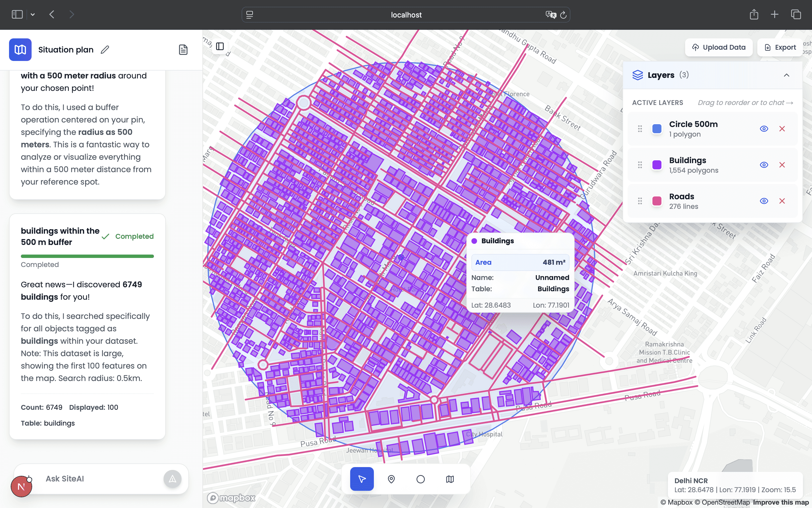
Task: Open the page reader menu icon
Action: tap(250, 15)
